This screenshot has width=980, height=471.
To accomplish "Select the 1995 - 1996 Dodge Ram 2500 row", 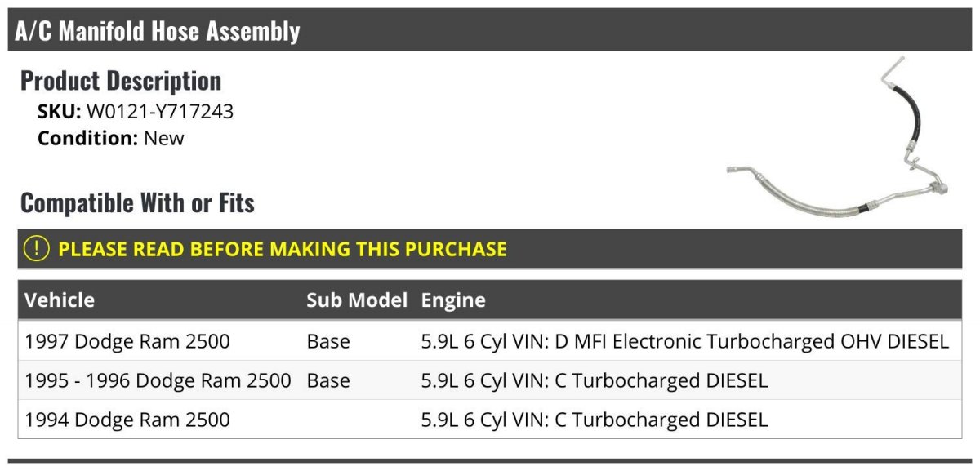I will pyautogui.click(x=490, y=380).
